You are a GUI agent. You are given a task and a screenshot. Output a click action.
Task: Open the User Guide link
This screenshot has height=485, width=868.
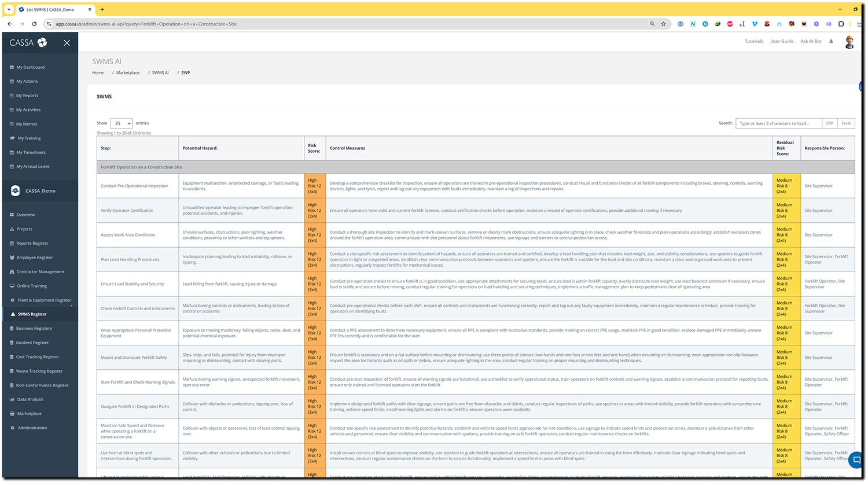click(782, 41)
